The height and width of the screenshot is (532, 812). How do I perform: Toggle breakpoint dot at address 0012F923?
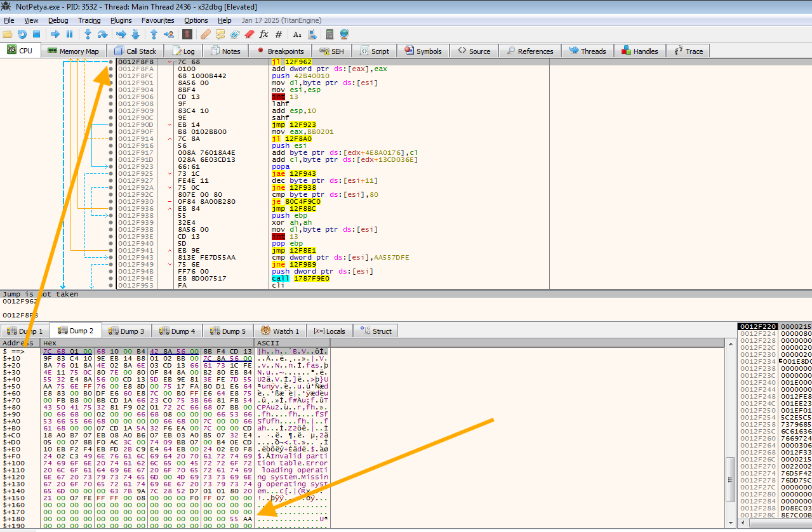point(111,166)
